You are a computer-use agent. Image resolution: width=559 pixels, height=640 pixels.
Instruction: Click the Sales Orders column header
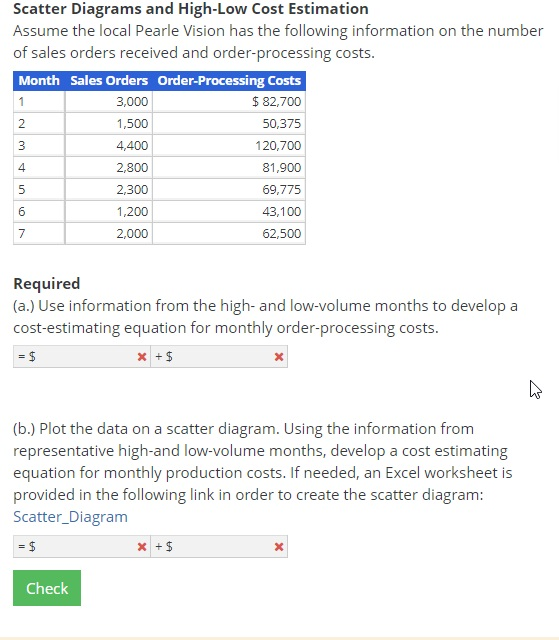click(109, 81)
